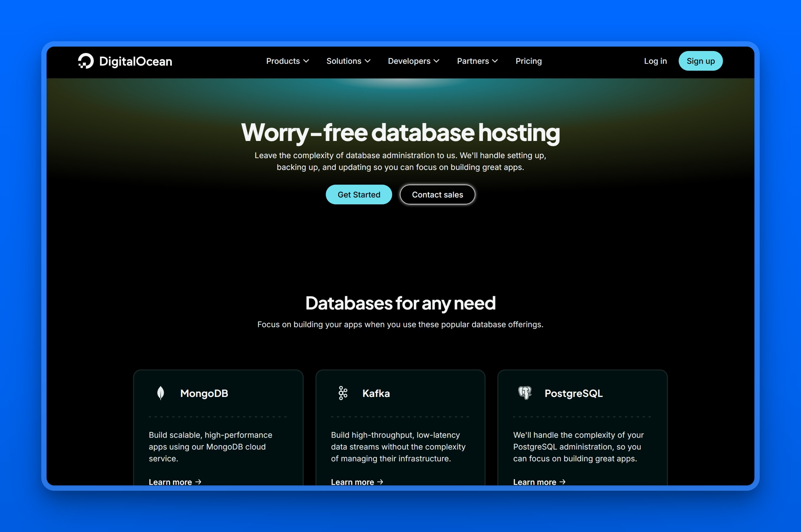Expand the Products chevron arrow
This screenshot has height=532, width=801.
coord(306,61)
